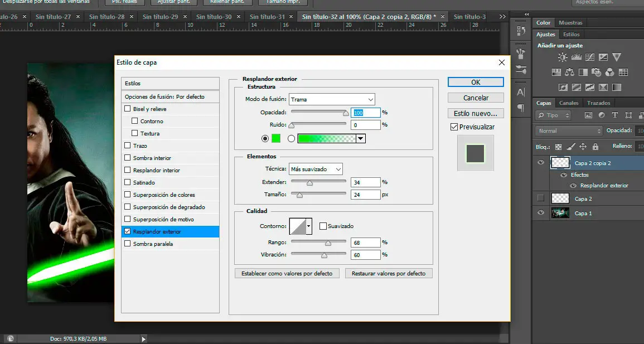Hide the Capa 1 layer

(x=540, y=213)
